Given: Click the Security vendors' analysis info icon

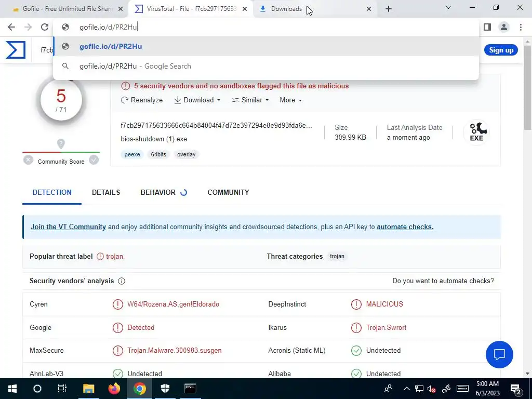Looking at the screenshot, I should 122,281.
